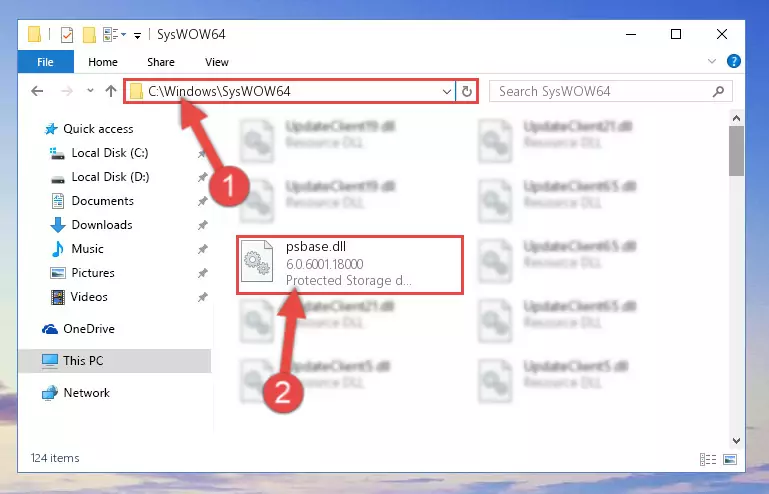
Task: Click the folder icon in the title bar
Action: pos(34,34)
